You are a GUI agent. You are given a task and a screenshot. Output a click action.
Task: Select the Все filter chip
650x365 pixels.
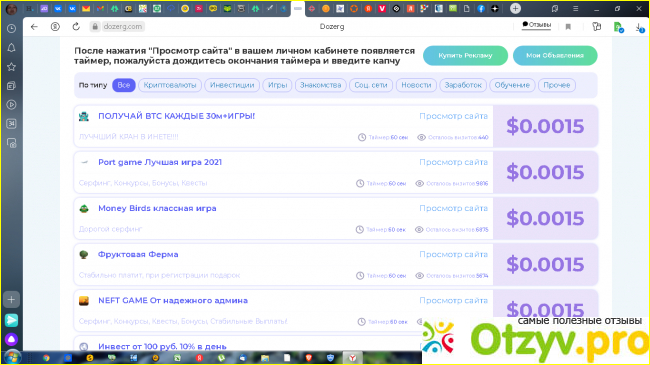(124, 85)
